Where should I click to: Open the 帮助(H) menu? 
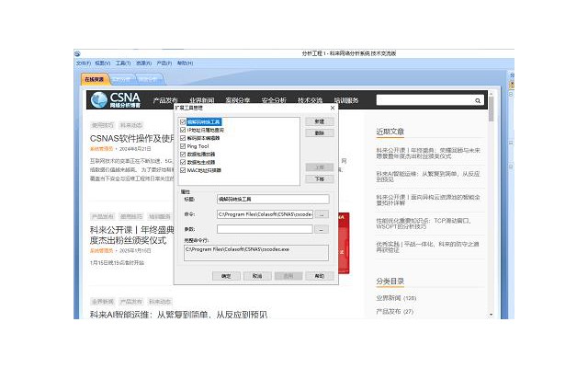185,63
